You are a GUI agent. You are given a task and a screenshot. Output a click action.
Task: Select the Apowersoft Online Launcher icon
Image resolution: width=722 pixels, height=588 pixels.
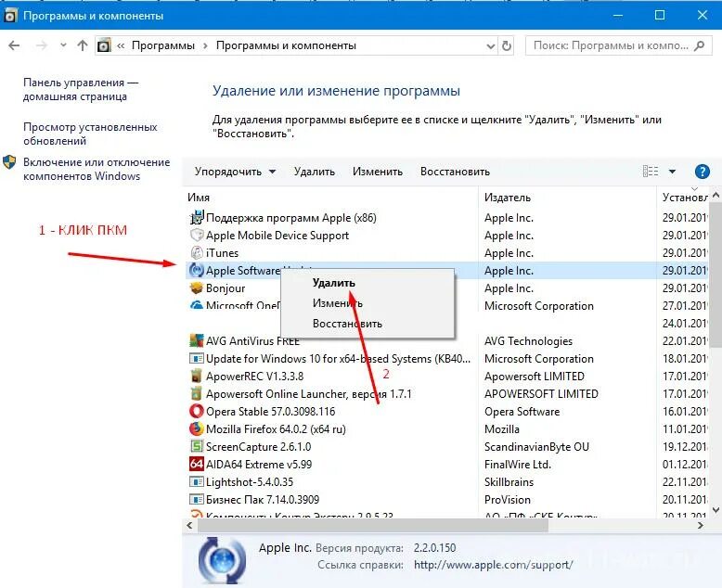coord(197,393)
